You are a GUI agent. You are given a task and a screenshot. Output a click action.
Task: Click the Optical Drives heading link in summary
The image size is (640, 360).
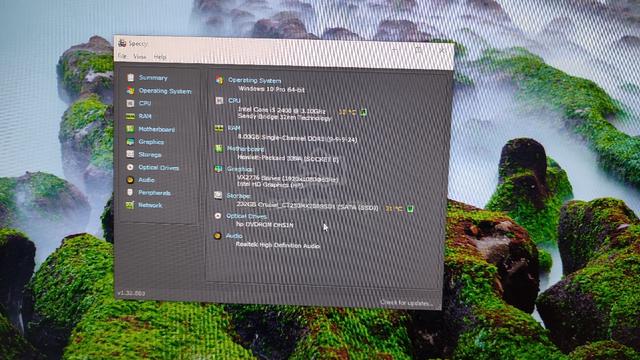pyautogui.click(x=246, y=216)
